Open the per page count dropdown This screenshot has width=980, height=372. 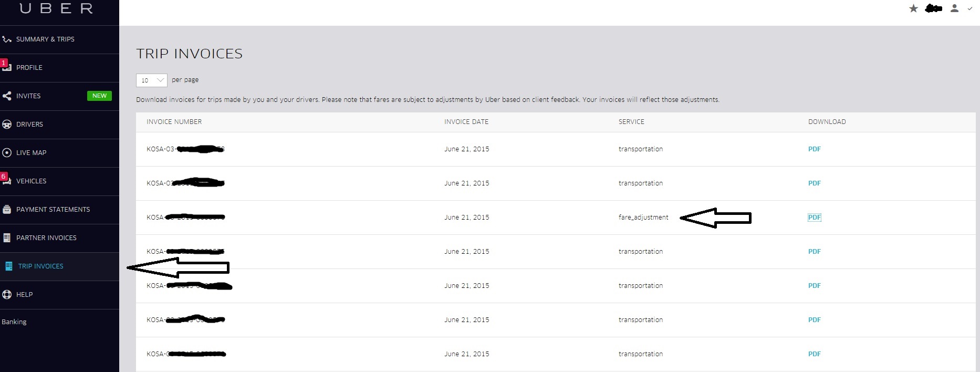pyautogui.click(x=152, y=80)
